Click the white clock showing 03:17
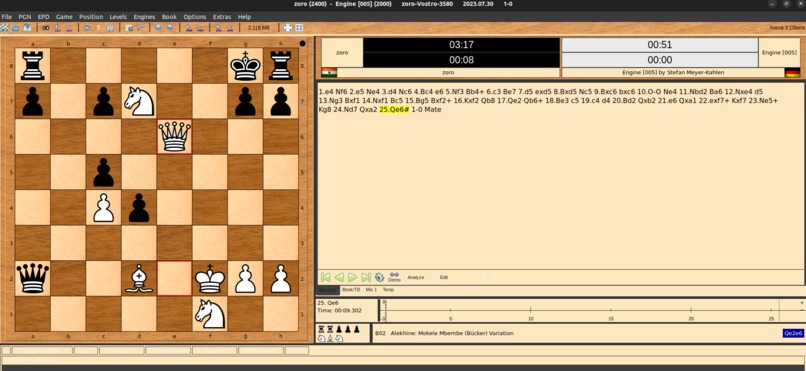 [x=461, y=45]
